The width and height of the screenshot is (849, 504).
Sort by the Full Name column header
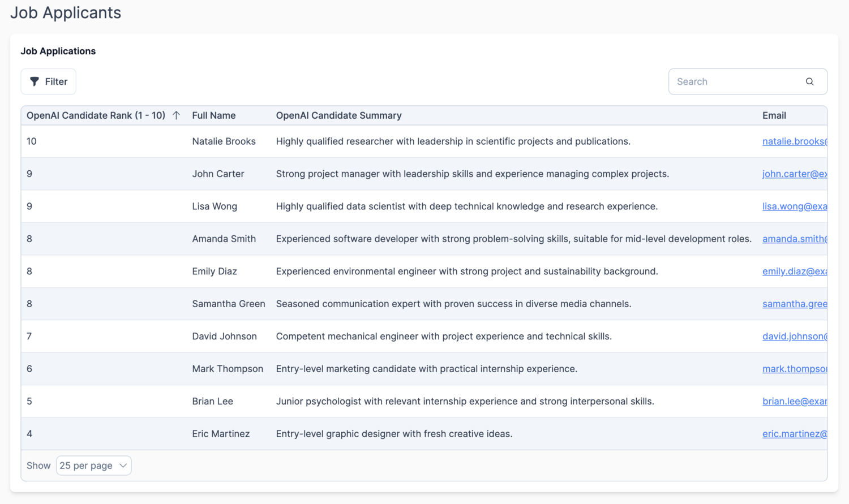tap(213, 115)
